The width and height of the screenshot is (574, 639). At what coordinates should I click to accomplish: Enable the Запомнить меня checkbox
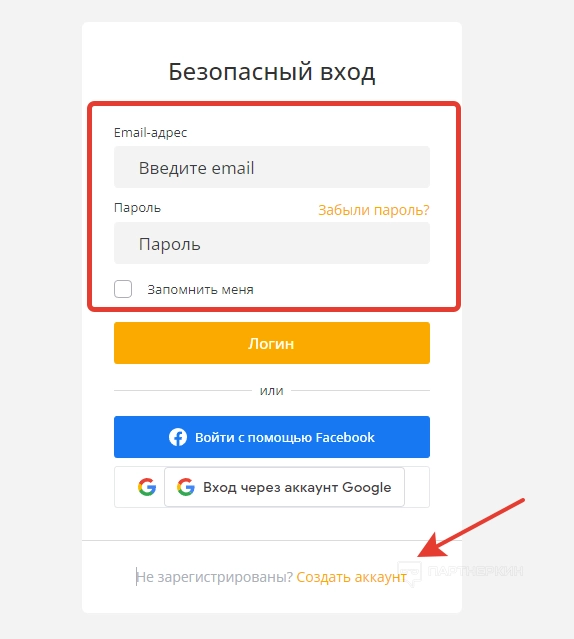point(123,289)
